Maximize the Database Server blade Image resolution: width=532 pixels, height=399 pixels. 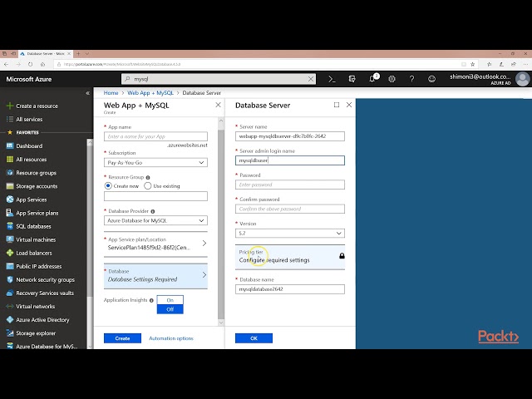(336, 105)
